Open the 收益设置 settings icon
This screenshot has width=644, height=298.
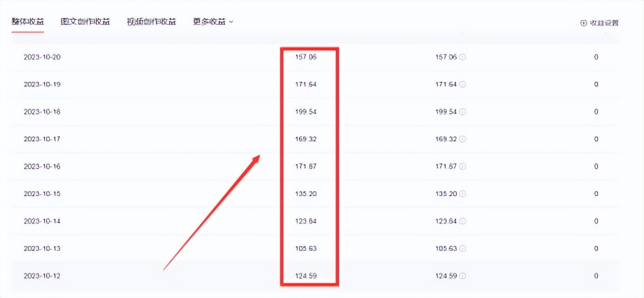point(584,23)
